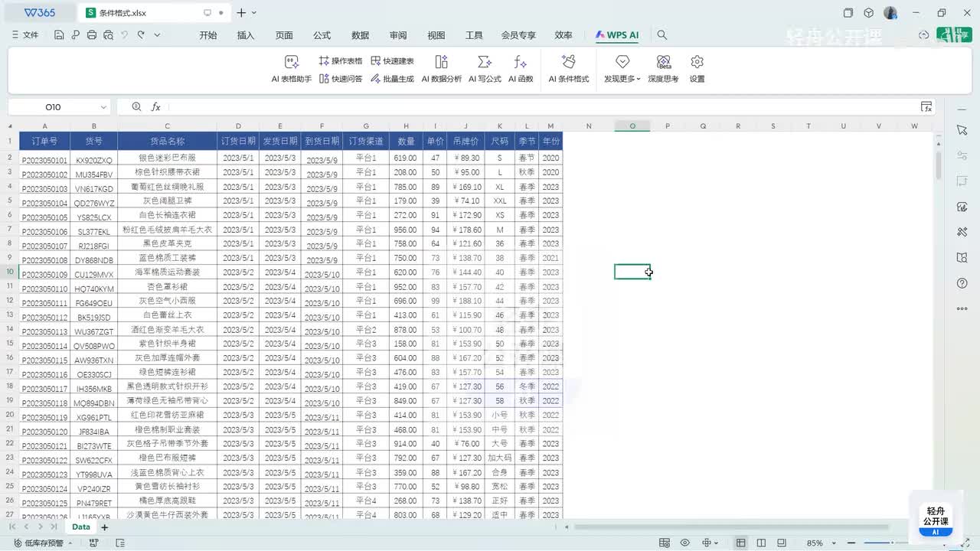Screen dimensions: 980x551
Task: Click the 条件格式.xlsx document tab
Action: (x=153, y=13)
